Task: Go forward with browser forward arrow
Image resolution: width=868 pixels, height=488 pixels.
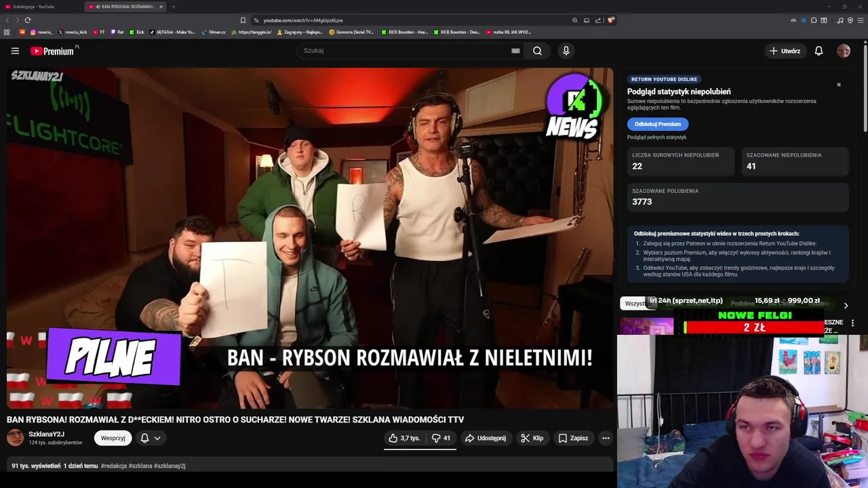Action: [17, 20]
